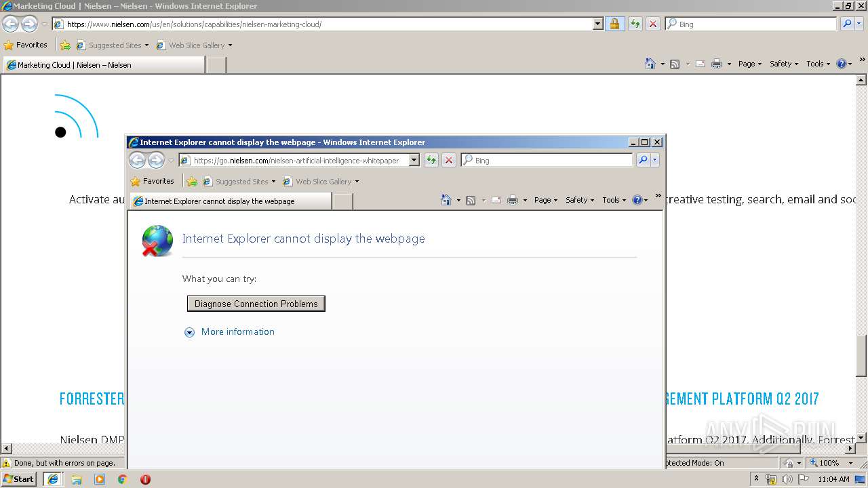Screen dimensions: 868x488
Task: Go forward in the main Marketing Cloud window
Action: 29,24
